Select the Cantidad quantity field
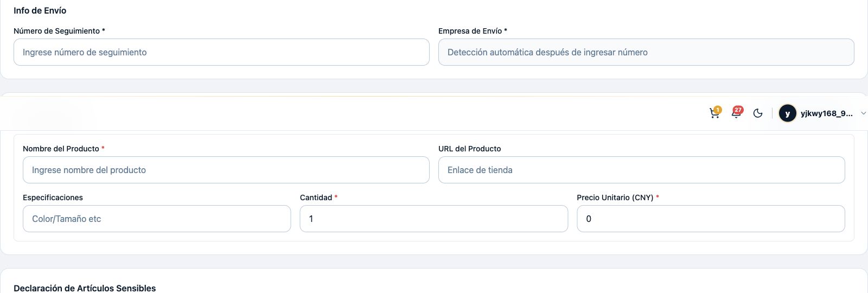Image resolution: width=868 pixels, height=293 pixels. pos(434,219)
